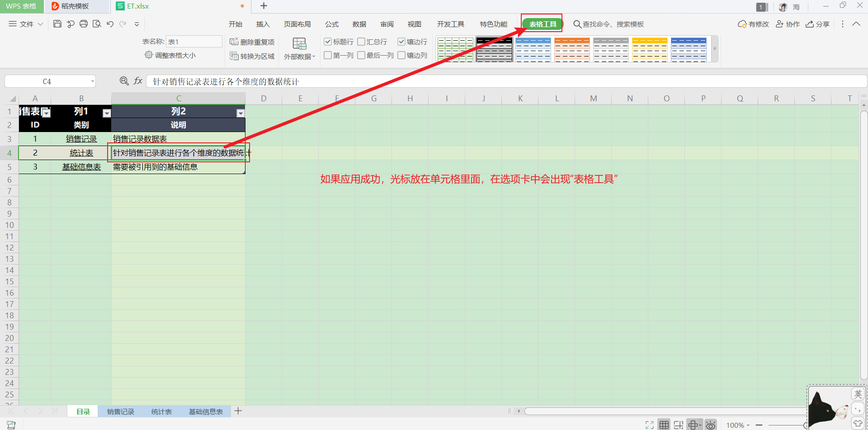The image size is (868, 430).
Task: Check the 最后一列 checkbox
Action: 361,55
